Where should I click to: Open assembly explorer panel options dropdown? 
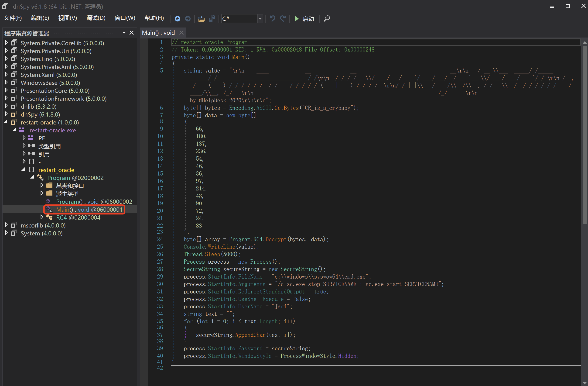point(124,33)
